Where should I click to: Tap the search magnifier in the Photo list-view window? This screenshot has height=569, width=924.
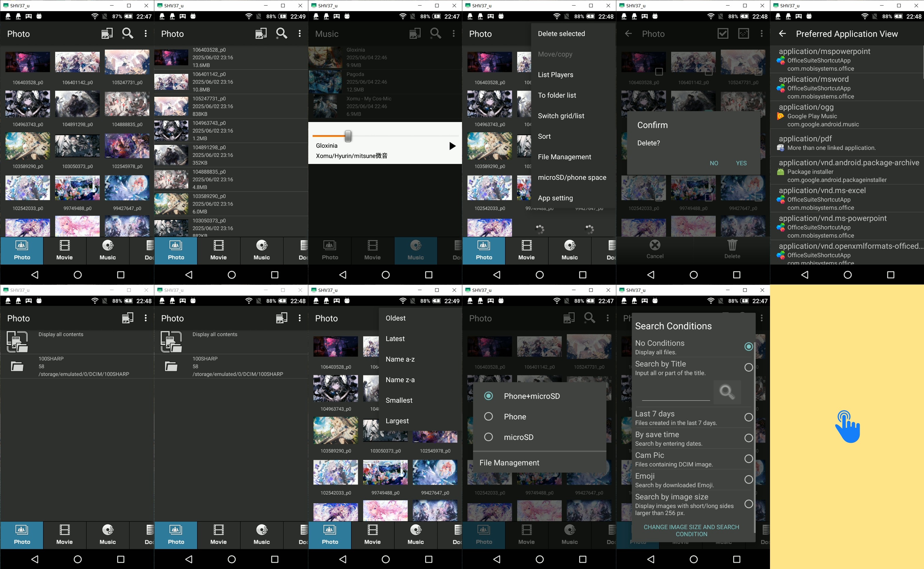[x=282, y=34]
